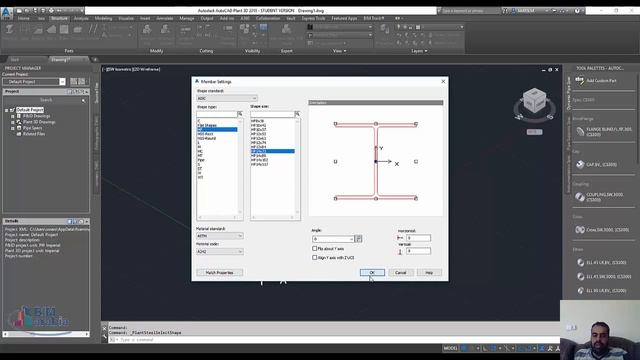Select Related Files in project tree
Viewport: 640px width, 360px height.
pos(34,134)
